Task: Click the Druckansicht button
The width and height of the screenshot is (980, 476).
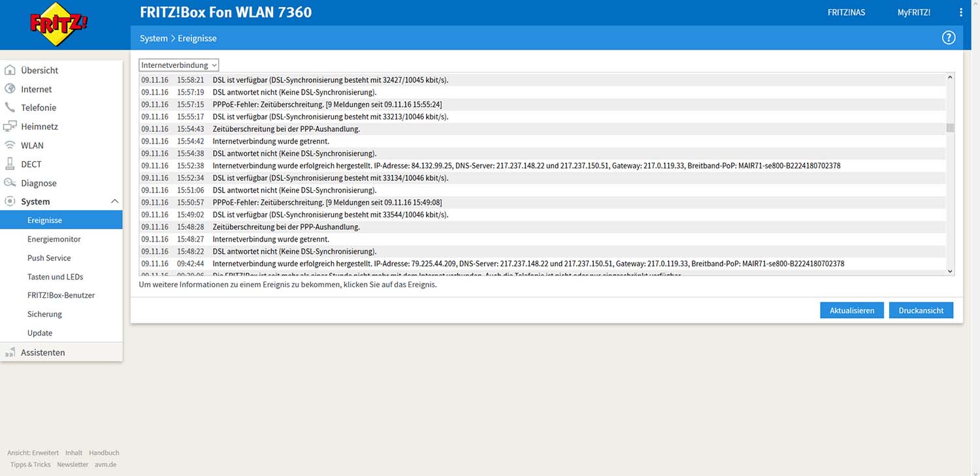Action: [921, 310]
